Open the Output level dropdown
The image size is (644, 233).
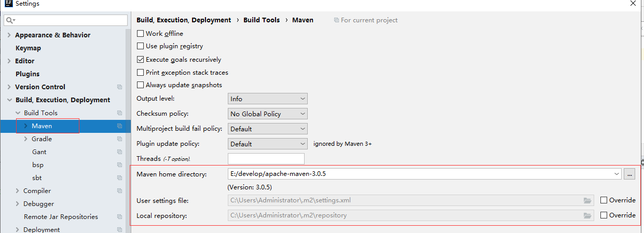coord(267,99)
